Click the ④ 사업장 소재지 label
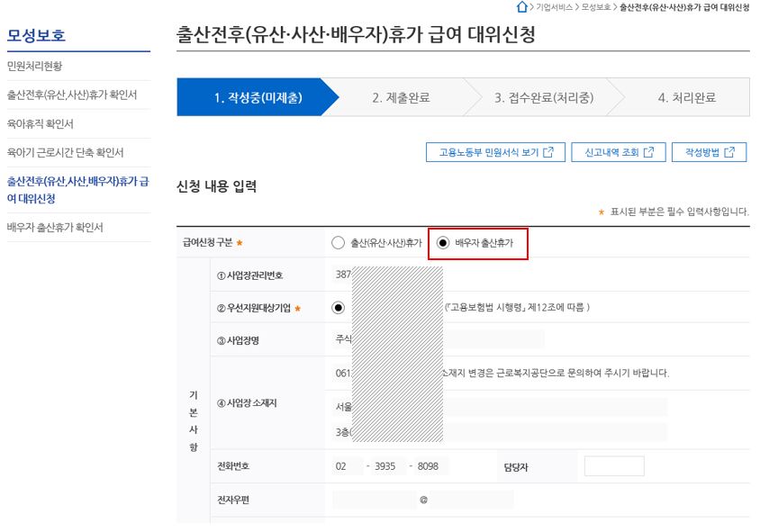The image size is (760, 532). [x=247, y=403]
